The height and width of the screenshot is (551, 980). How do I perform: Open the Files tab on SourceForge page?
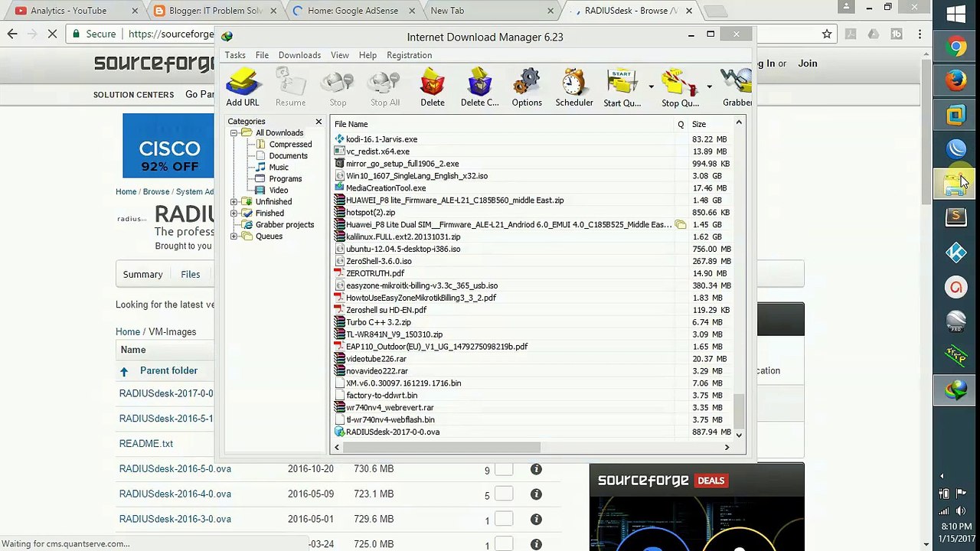(x=191, y=274)
